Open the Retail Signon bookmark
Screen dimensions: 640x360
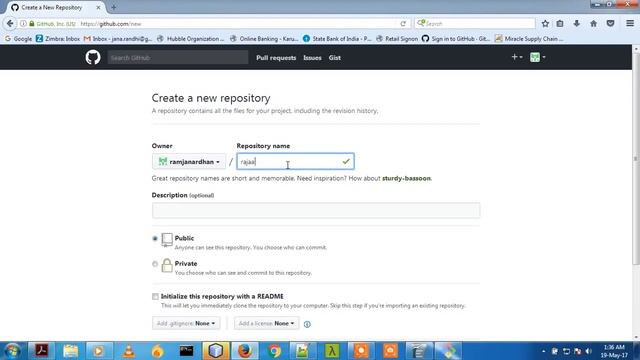pyautogui.click(x=397, y=39)
